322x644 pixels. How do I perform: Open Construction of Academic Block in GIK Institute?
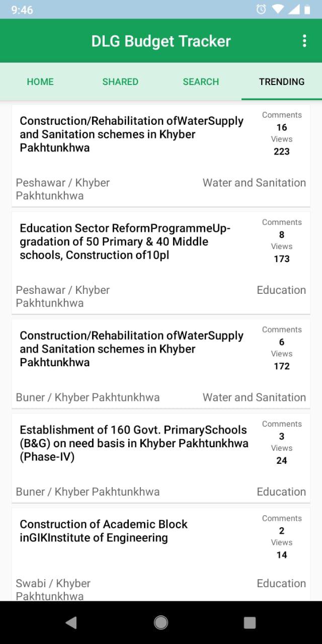[x=104, y=531]
